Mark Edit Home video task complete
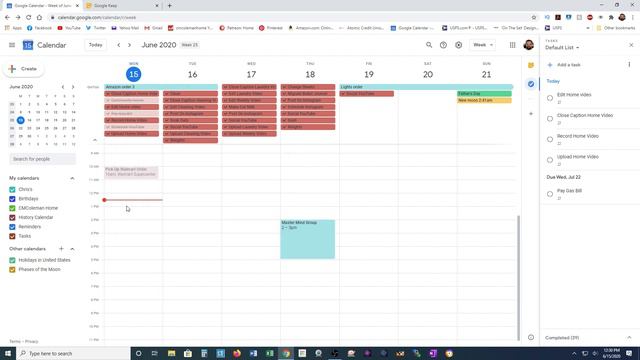The image size is (640, 360). pyautogui.click(x=550, y=98)
